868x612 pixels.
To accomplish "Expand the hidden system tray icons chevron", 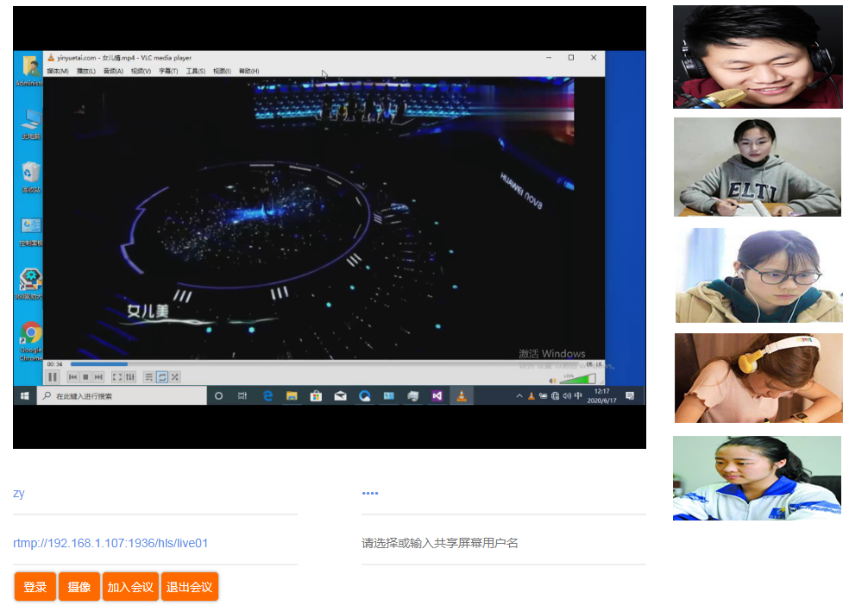I will (519, 396).
